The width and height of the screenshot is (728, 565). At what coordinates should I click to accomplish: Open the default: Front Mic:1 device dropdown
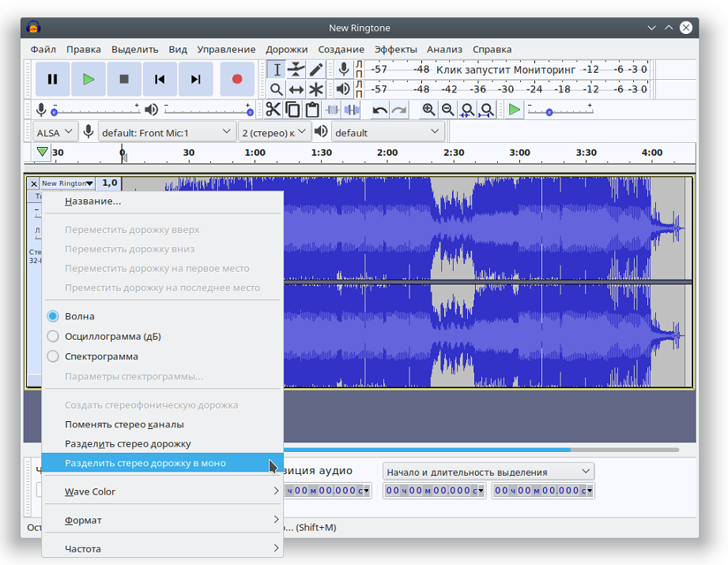click(167, 132)
